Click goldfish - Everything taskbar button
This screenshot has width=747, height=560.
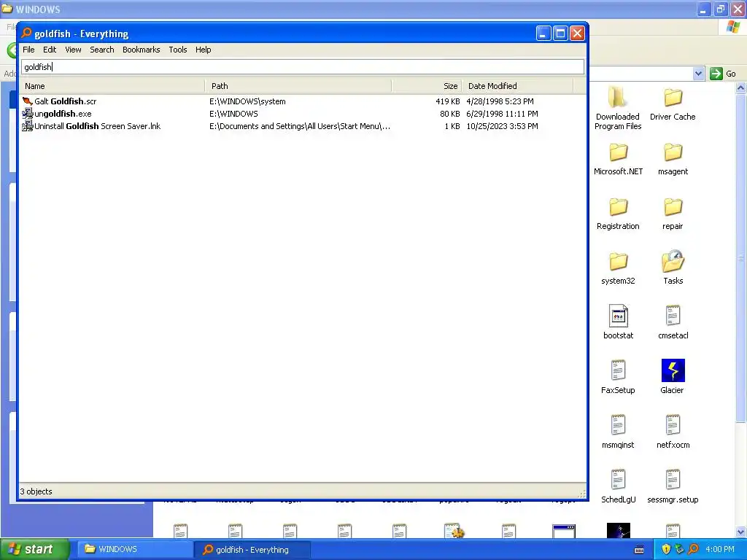pos(252,550)
